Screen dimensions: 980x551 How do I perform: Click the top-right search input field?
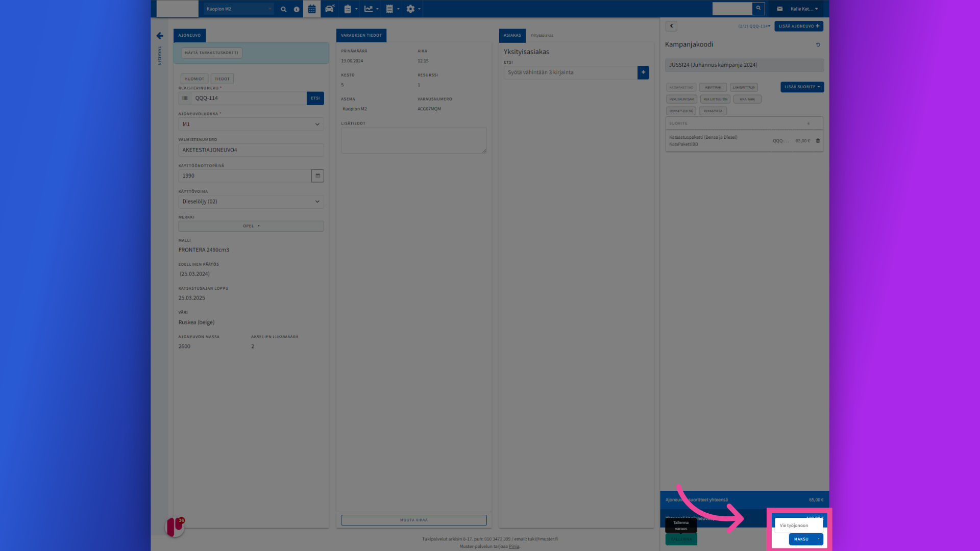pyautogui.click(x=732, y=8)
